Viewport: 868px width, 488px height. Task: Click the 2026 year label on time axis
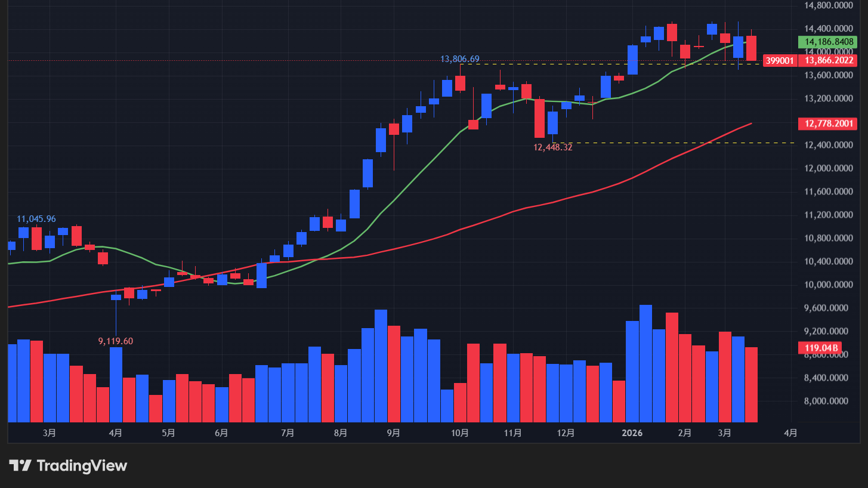click(632, 433)
